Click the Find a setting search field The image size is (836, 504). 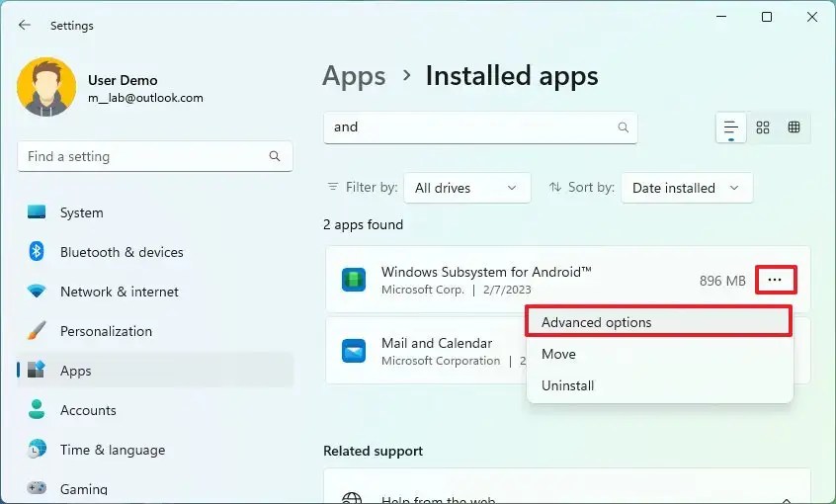point(155,156)
